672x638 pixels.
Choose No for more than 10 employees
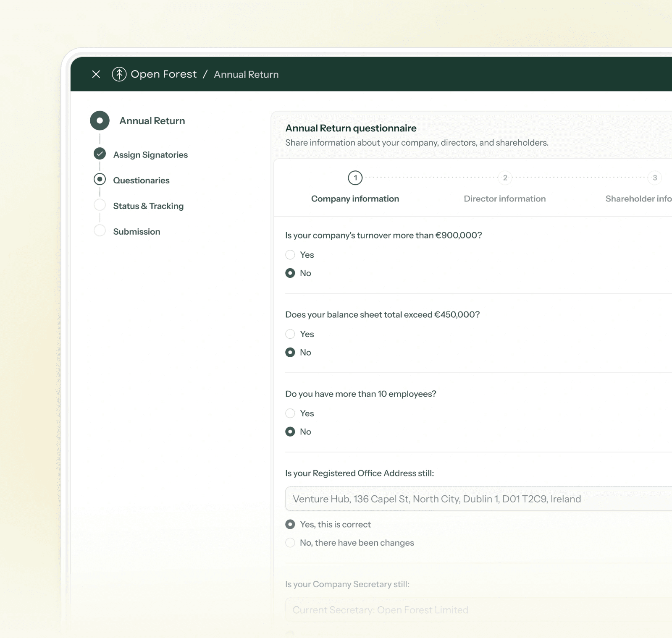[290, 432]
